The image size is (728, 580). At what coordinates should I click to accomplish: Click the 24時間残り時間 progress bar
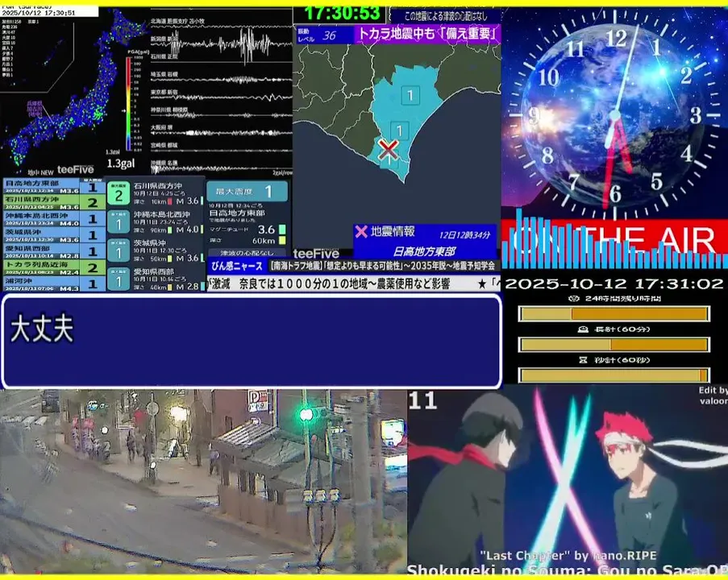614,314
